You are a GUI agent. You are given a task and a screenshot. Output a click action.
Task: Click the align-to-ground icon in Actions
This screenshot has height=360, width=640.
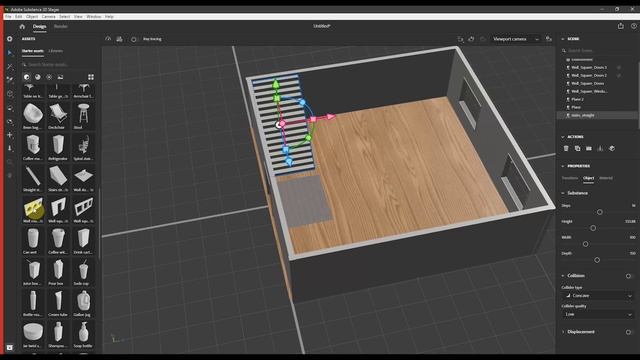point(600,149)
